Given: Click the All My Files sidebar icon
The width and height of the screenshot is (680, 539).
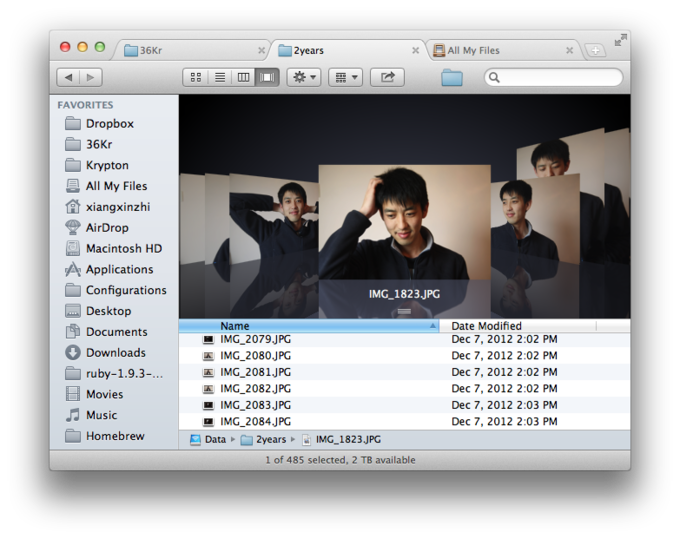Looking at the screenshot, I should (72, 186).
